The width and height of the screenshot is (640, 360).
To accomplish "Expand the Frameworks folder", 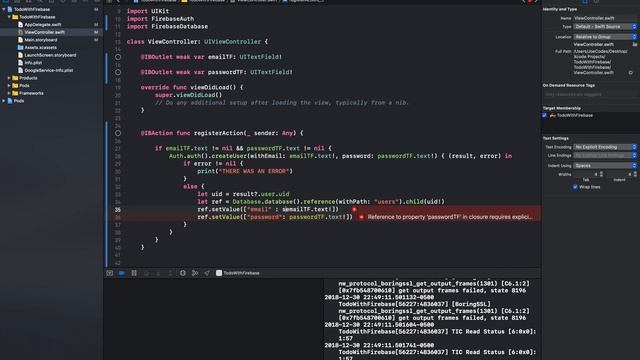I will click(9, 93).
